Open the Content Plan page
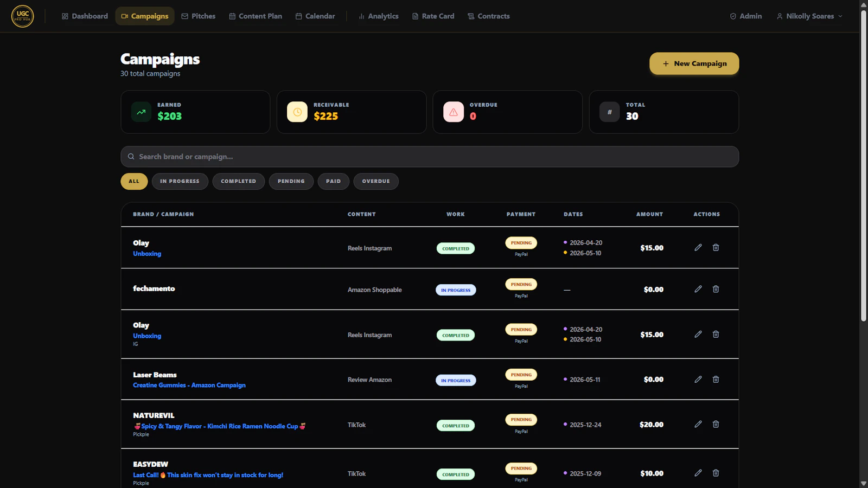 point(256,16)
